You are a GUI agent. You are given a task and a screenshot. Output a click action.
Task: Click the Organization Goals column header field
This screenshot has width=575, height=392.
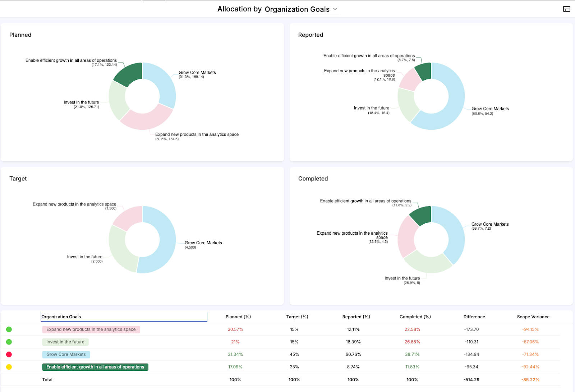(124, 317)
